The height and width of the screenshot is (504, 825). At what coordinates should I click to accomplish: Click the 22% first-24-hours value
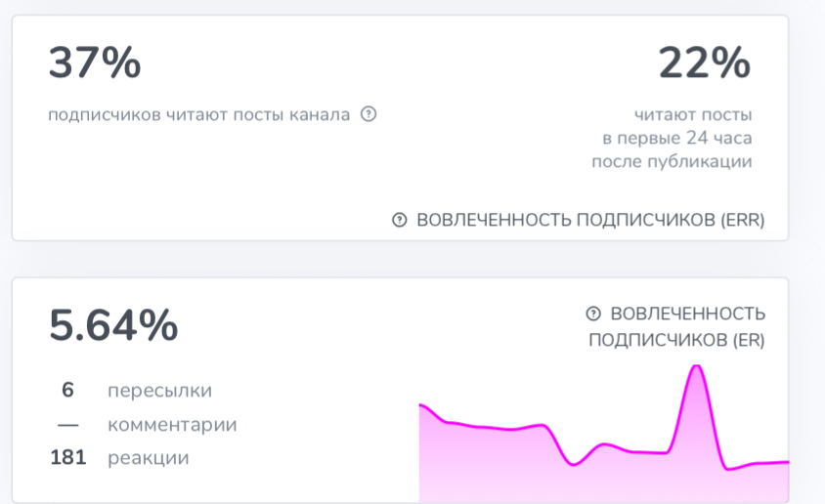(704, 64)
